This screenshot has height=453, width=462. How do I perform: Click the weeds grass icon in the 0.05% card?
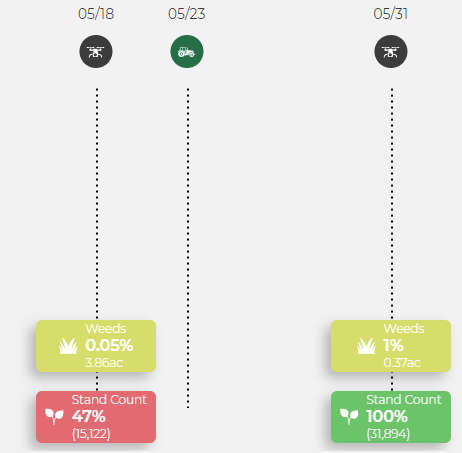[x=68, y=346]
